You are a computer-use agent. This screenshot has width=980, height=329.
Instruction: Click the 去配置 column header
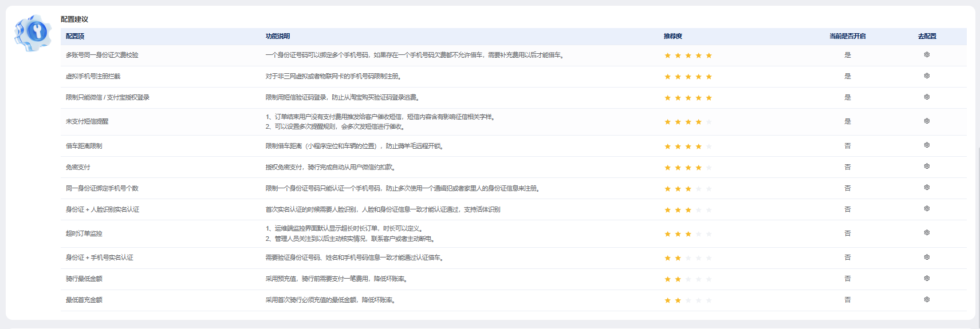(927, 36)
